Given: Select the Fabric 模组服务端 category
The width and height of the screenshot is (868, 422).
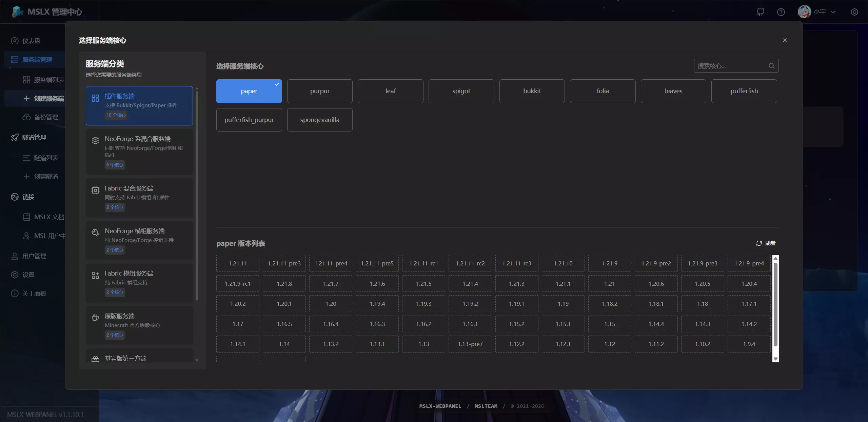Looking at the screenshot, I should (139, 283).
